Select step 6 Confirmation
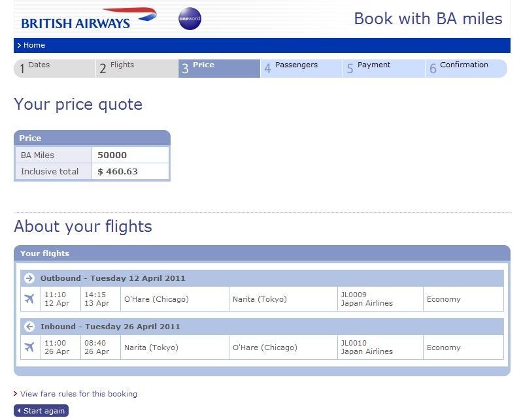This screenshot has height=420, width=521. [x=466, y=69]
